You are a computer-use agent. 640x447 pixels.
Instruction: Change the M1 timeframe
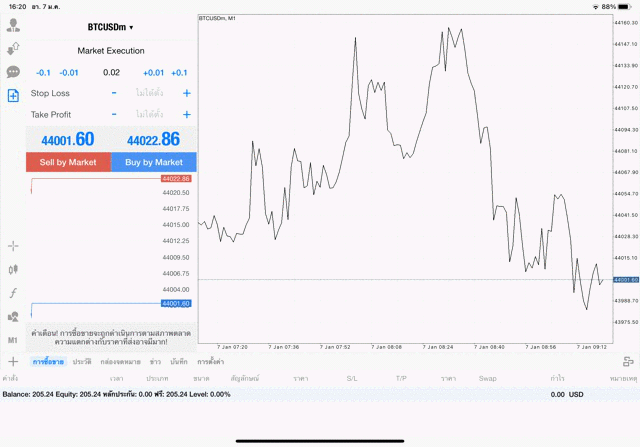point(13,340)
